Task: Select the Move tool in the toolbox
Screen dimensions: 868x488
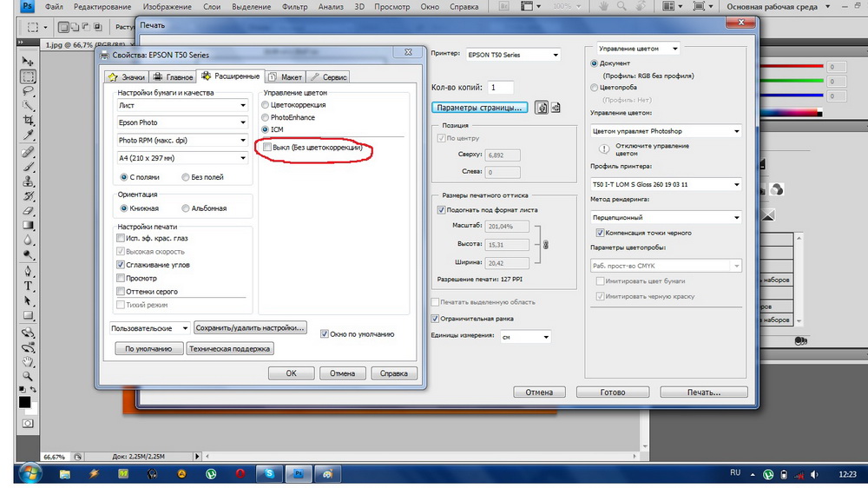Action: point(28,62)
